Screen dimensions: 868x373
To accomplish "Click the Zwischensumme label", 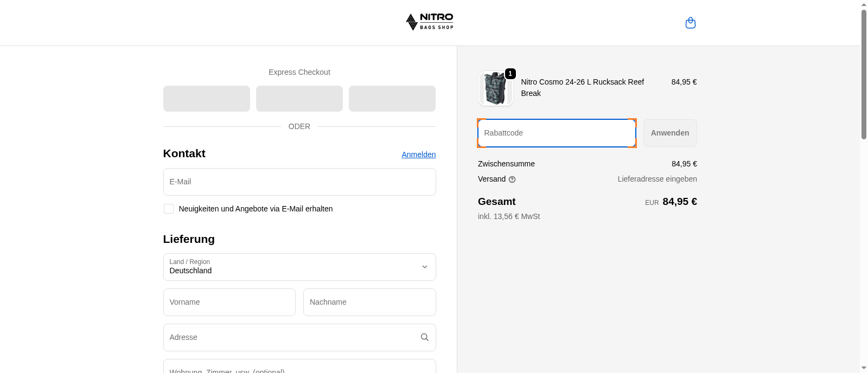I will pyautogui.click(x=506, y=164).
